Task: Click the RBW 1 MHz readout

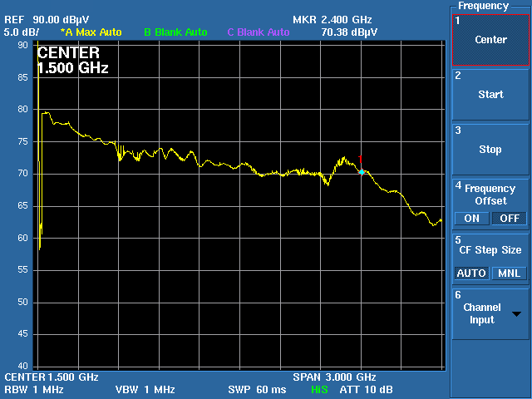Action: (34, 390)
